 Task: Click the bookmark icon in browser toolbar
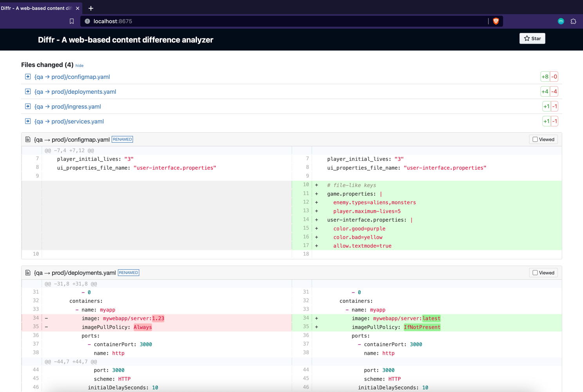pyautogui.click(x=72, y=21)
